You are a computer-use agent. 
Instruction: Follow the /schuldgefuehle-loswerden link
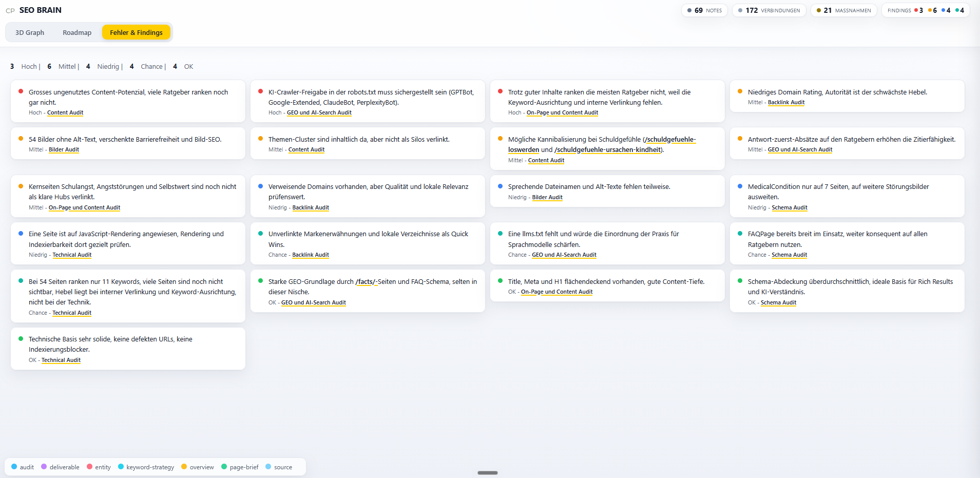point(602,144)
